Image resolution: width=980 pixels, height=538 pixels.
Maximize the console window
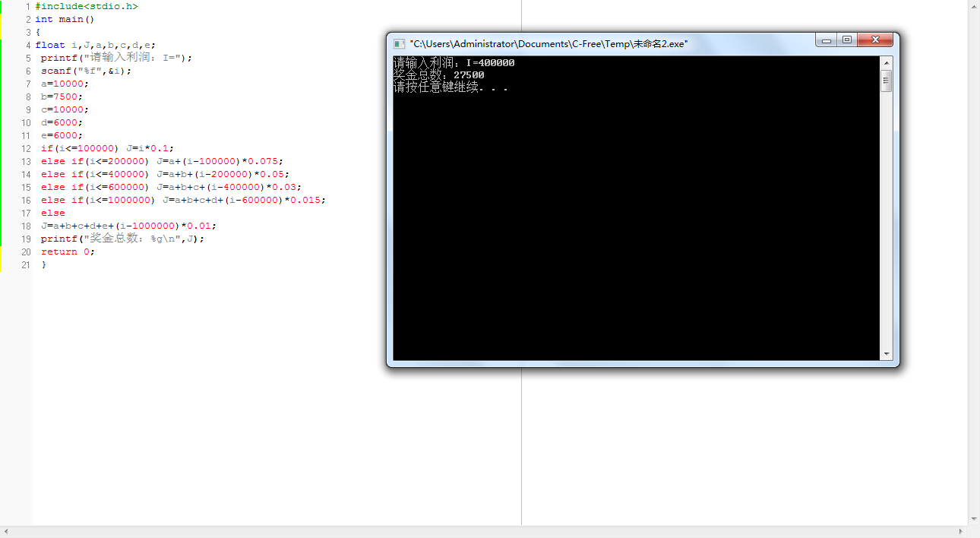[846, 40]
